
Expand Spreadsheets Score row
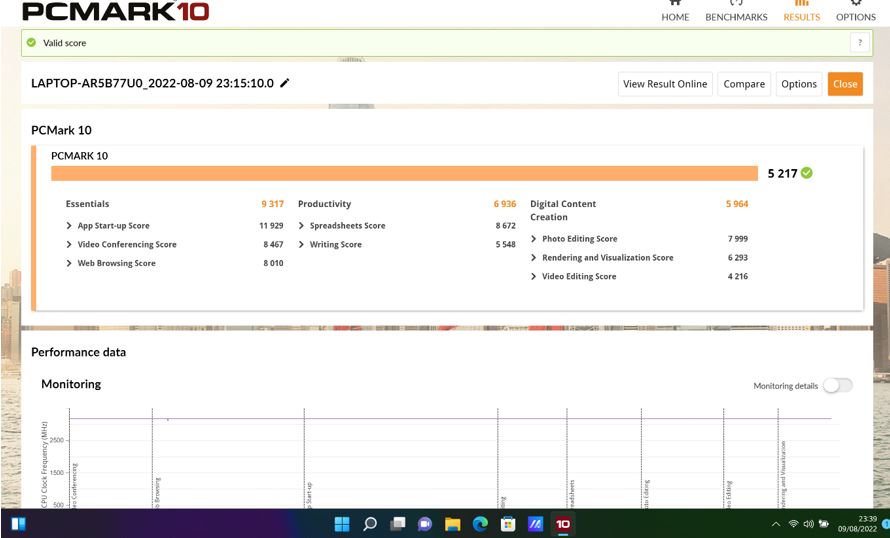301,226
